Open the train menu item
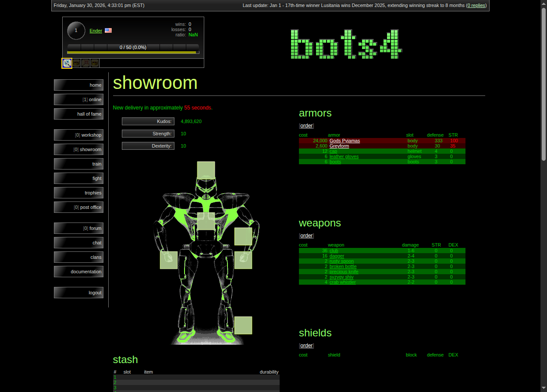Image resolution: width=547 pixels, height=392 pixels. 79,164
